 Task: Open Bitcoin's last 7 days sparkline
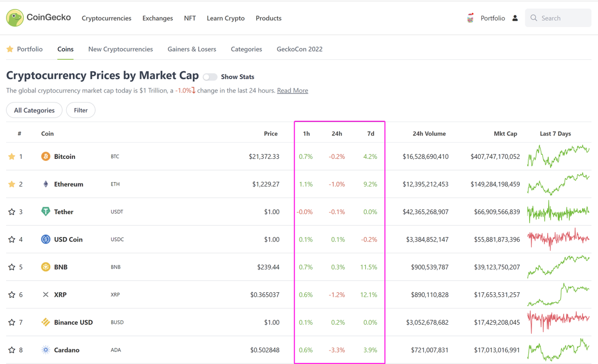(559, 156)
